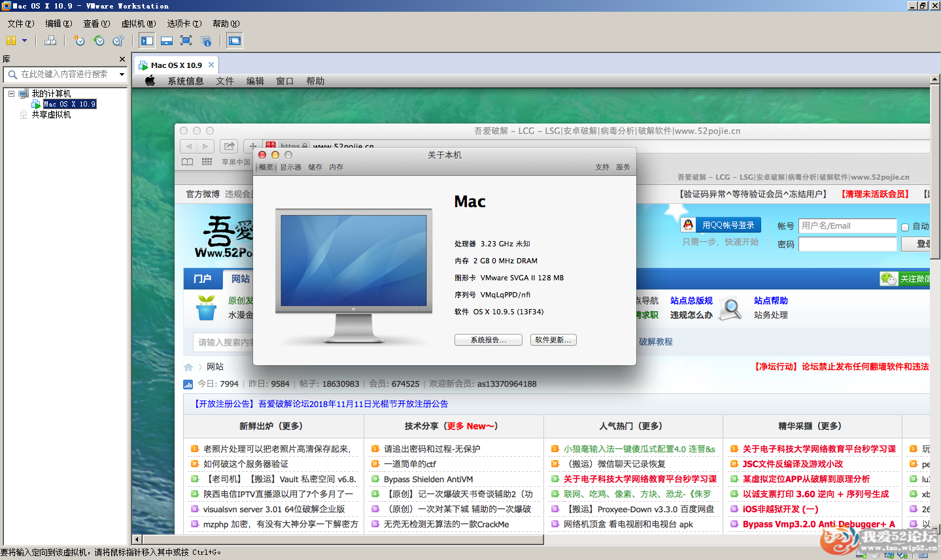Viewport: 941px width, 560px height.
Task: Click the 用QQ帐号登录 button
Action: pyautogui.click(x=721, y=225)
